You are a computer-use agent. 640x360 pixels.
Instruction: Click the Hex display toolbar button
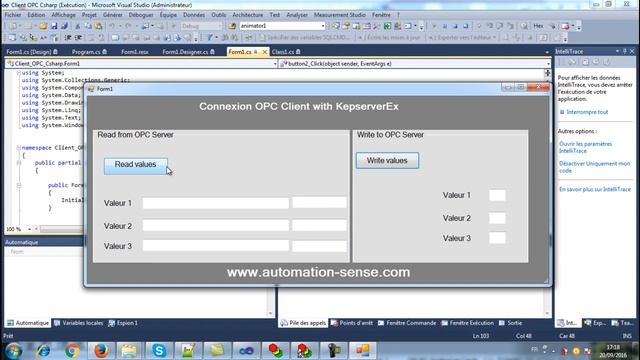(538, 26)
